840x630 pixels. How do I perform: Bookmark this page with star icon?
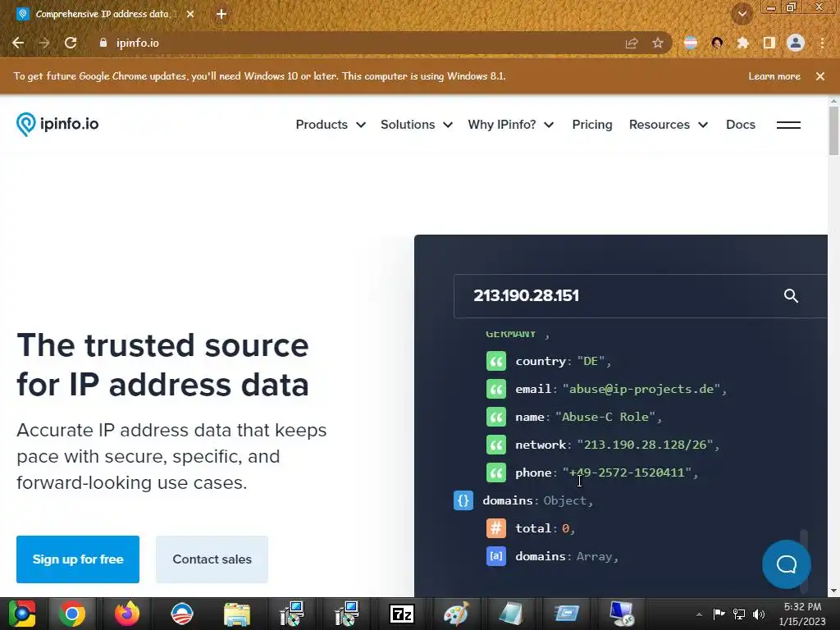point(658,43)
